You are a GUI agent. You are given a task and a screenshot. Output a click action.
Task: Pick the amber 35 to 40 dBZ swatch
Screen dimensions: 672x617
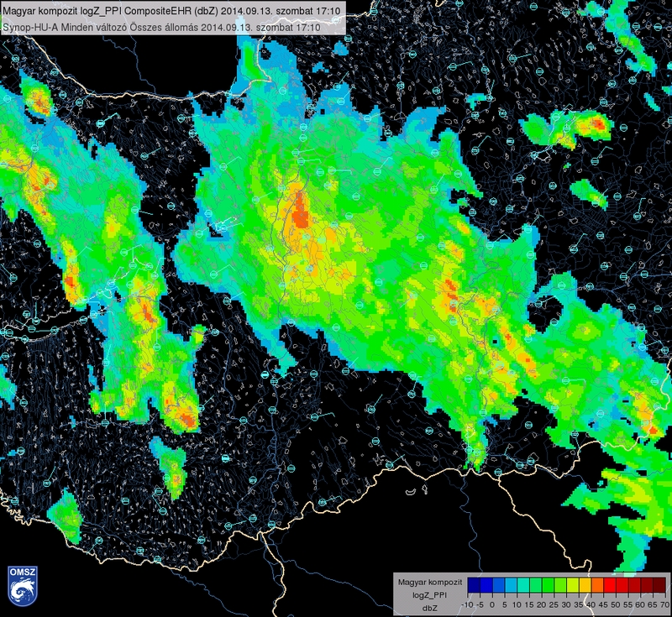[x=585, y=585]
